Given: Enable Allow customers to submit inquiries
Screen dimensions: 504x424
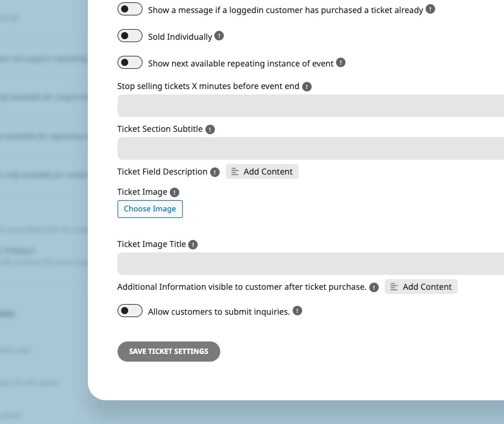Looking at the screenshot, I should point(130,311).
